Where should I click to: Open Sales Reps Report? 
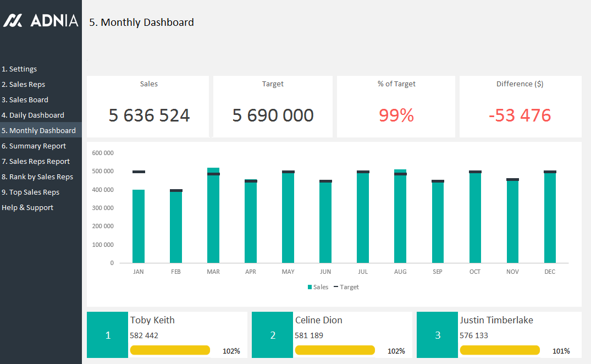(x=36, y=162)
